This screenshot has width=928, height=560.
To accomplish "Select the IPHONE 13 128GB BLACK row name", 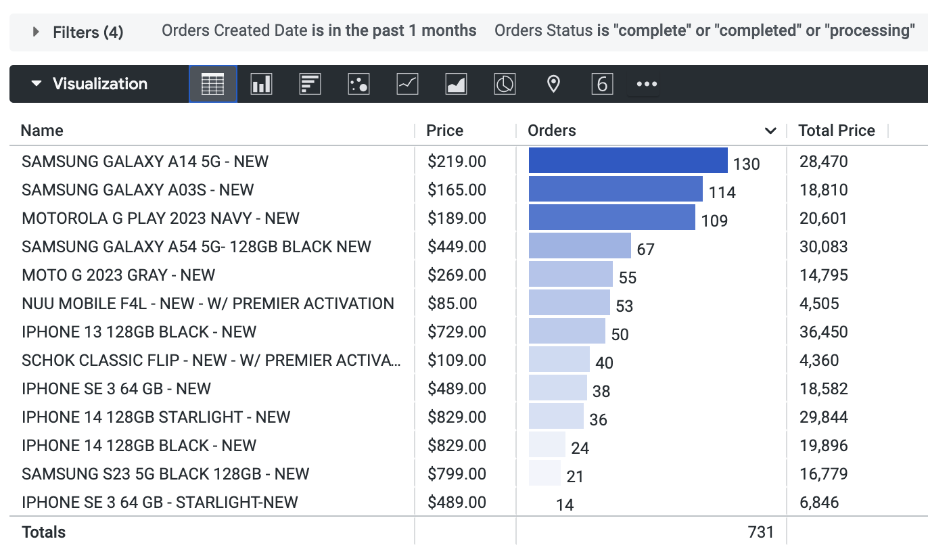I will (139, 332).
